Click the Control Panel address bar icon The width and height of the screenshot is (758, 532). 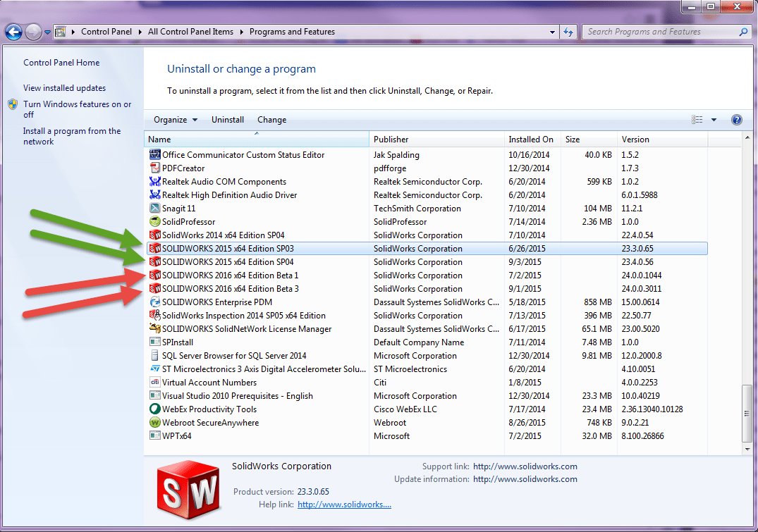coord(61,32)
